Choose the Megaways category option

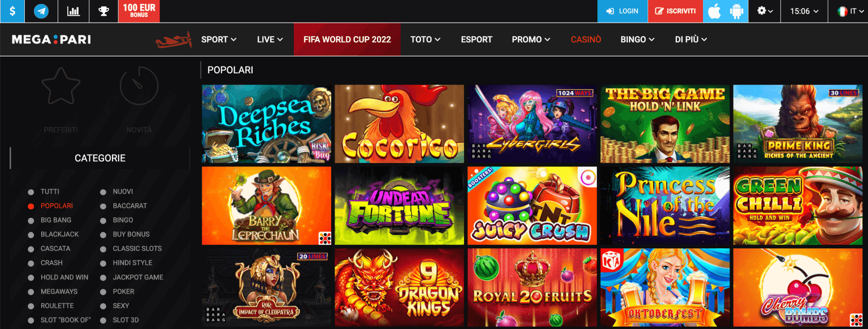pos(59,292)
